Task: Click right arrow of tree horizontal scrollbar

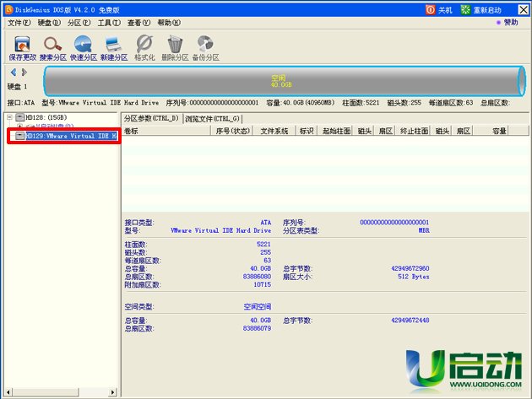Action: (x=112, y=392)
